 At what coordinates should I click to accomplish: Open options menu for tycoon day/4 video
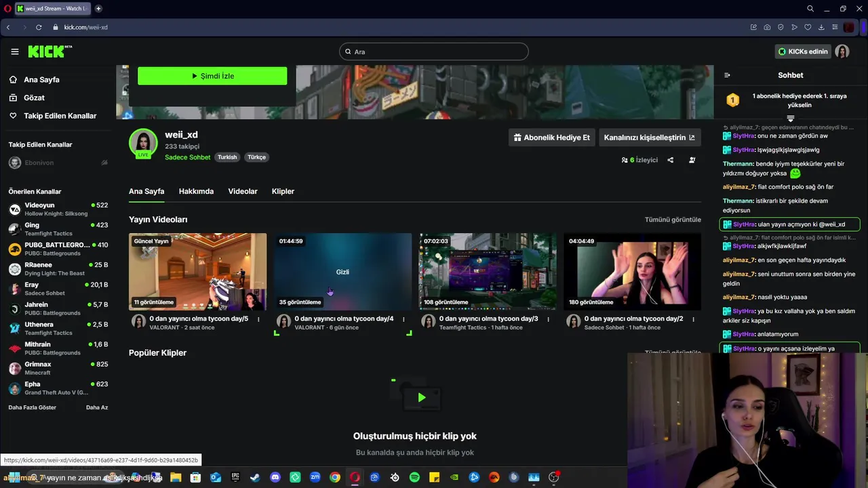(403, 319)
